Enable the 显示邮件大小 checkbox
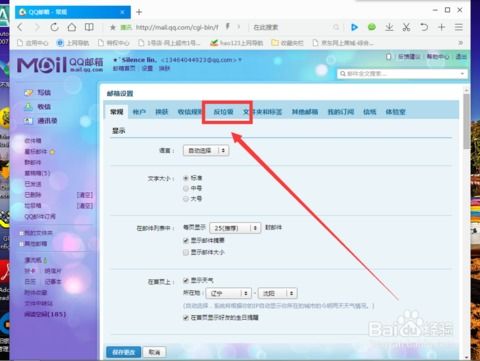 [x=186, y=252]
